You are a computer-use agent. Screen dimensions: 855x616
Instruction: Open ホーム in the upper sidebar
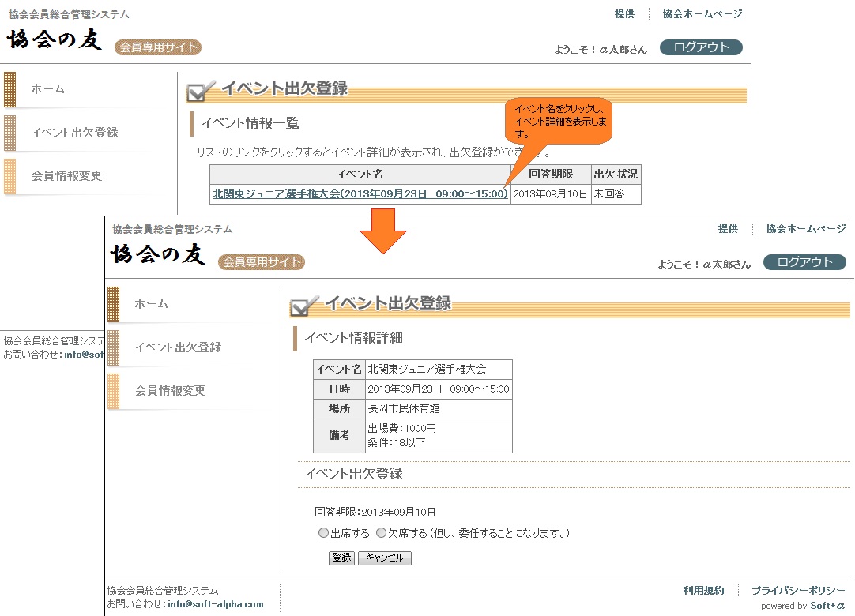click(x=48, y=89)
